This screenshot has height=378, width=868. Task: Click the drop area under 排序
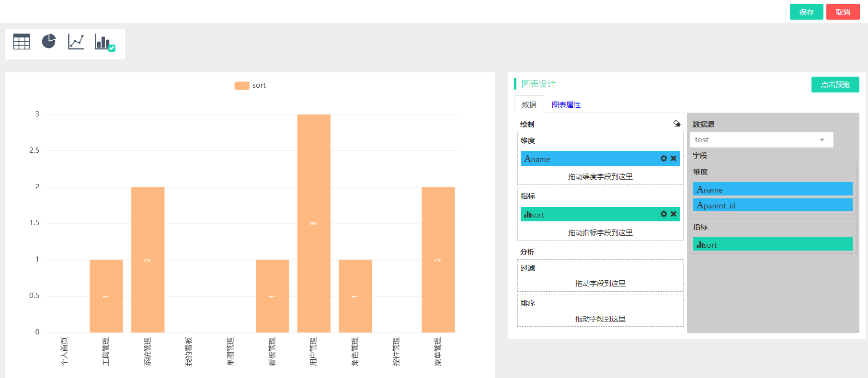pyautogui.click(x=600, y=319)
